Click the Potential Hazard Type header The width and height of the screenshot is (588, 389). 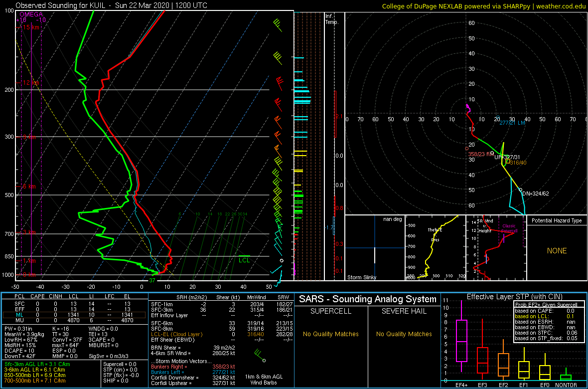point(557,221)
